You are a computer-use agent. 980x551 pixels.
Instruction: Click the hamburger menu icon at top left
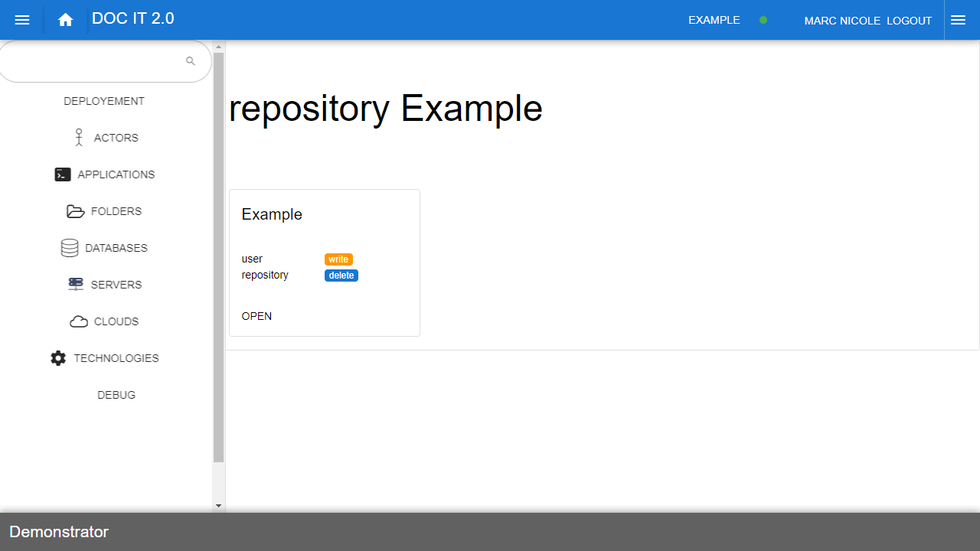coord(22,20)
